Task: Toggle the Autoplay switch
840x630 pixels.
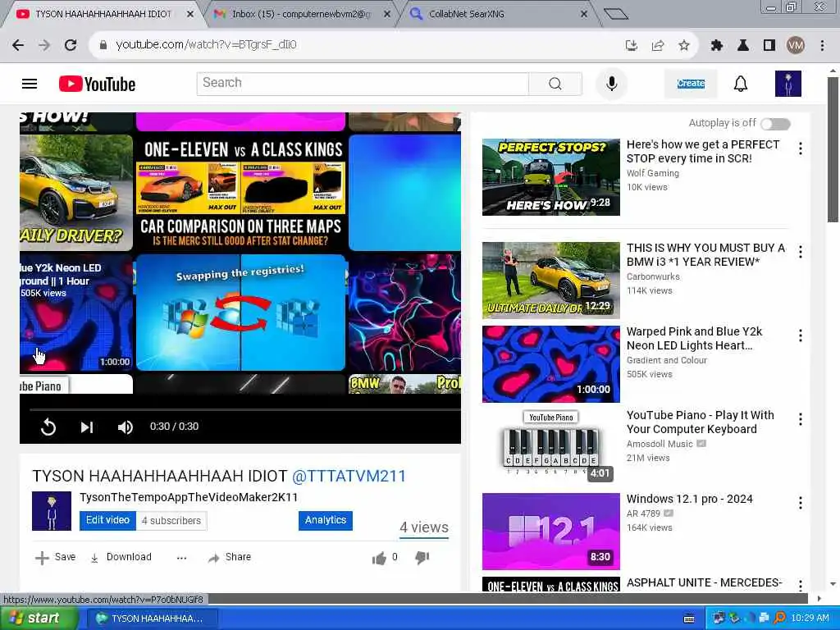Action: pos(775,124)
